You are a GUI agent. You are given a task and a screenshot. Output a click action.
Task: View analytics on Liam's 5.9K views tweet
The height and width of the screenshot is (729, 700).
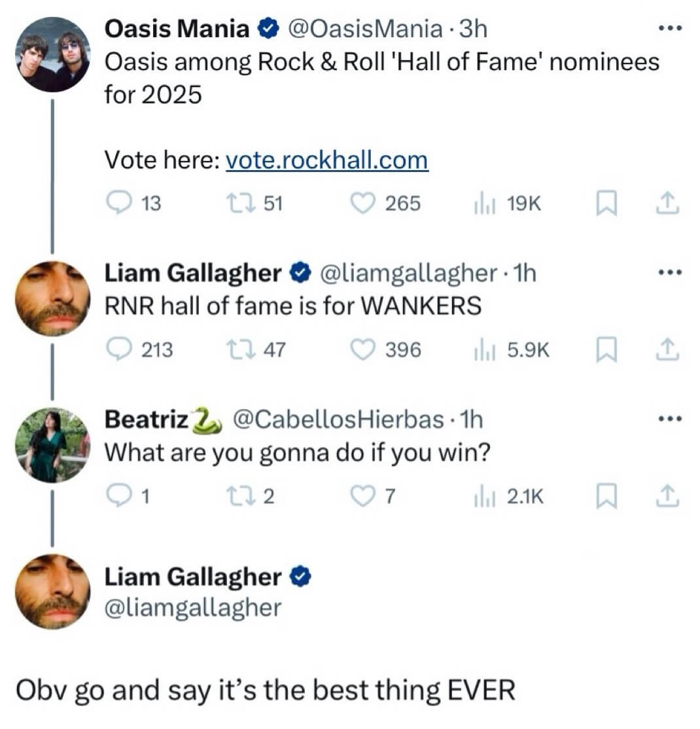click(x=482, y=351)
